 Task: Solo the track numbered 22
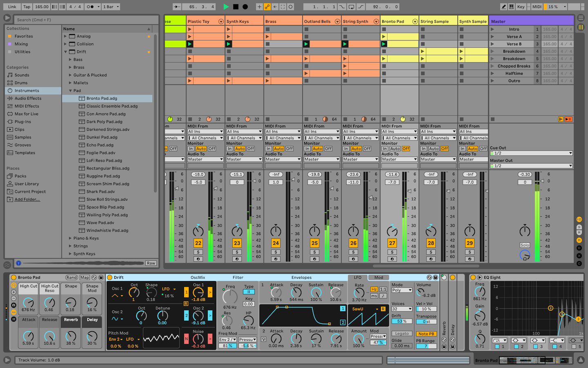198,252
